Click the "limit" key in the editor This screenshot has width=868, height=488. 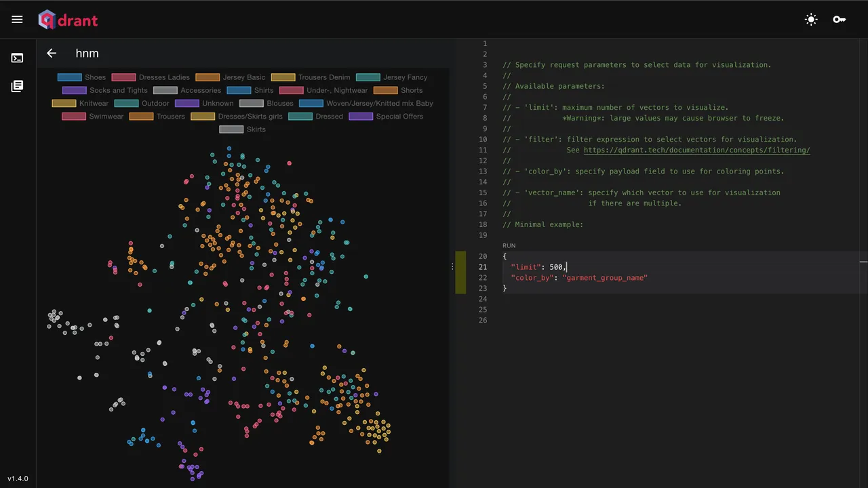(526, 267)
